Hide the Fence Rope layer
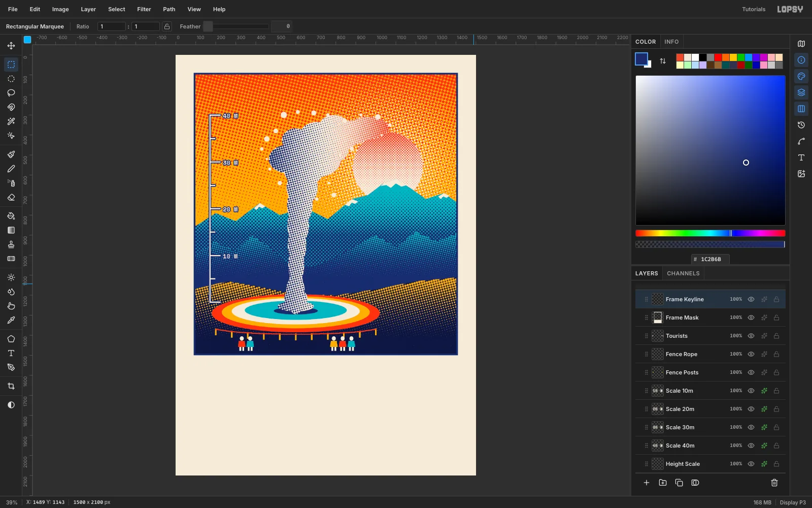 [x=751, y=354]
